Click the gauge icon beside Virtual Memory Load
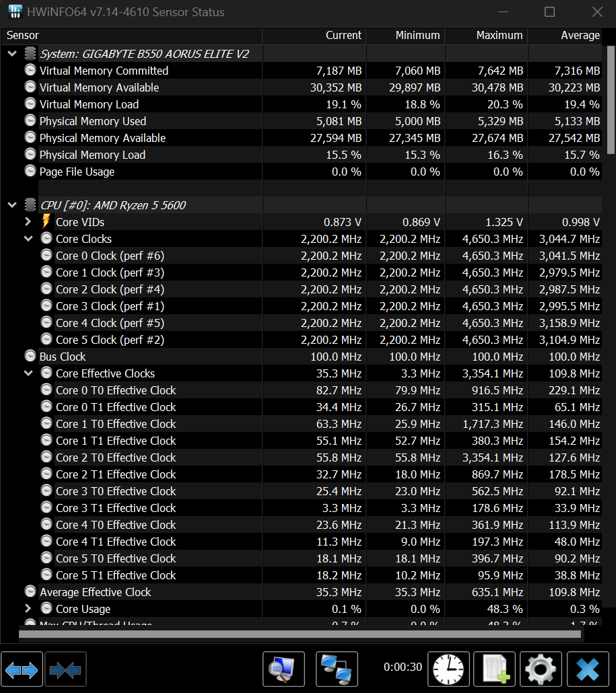 point(30,104)
